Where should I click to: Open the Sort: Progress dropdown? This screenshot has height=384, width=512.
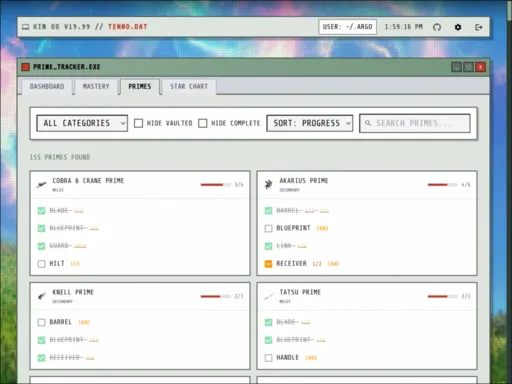pyautogui.click(x=310, y=123)
